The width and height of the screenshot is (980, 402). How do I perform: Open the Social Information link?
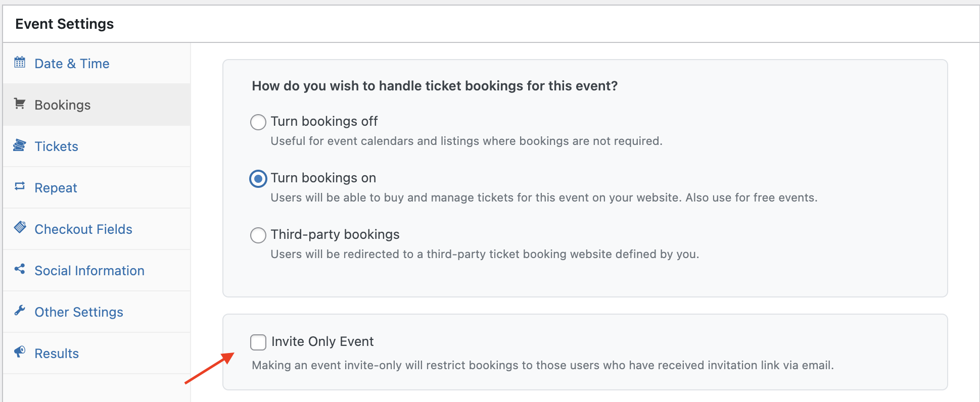pyautogui.click(x=89, y=271)
